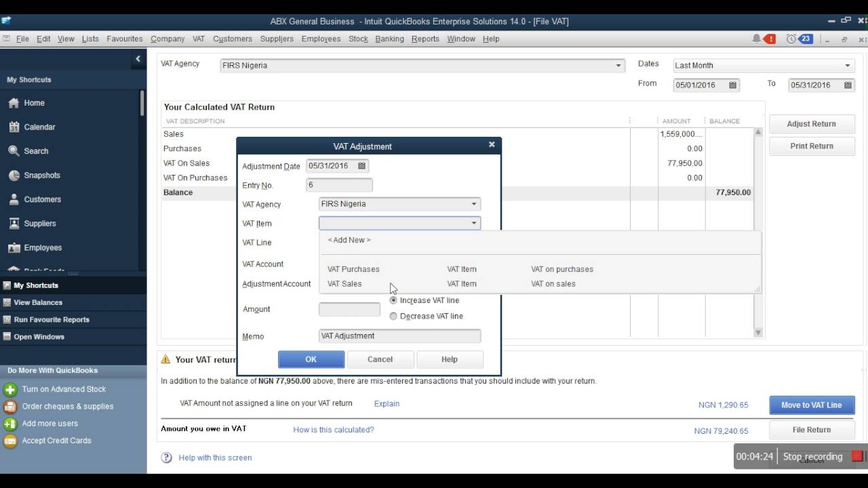Viewport: 868px width, 488px height.
Task: Click Turn on Advanced Stock
Action: tap(64, 389)
